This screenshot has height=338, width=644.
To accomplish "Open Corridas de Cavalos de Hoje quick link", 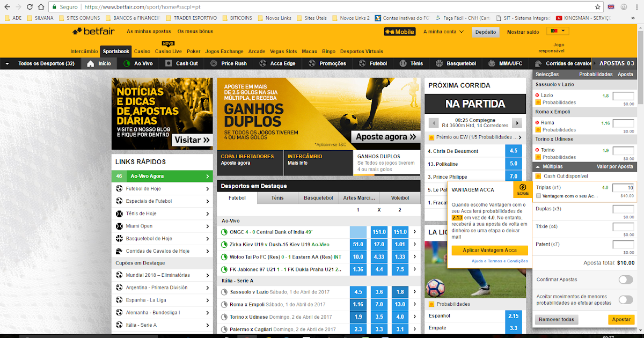I will pos(162,251).
